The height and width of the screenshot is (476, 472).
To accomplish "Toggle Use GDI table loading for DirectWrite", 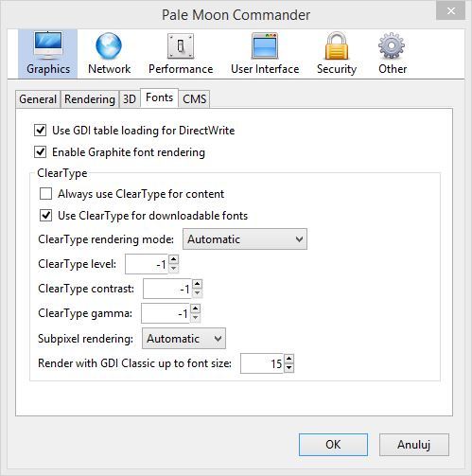I will point(41,131).
